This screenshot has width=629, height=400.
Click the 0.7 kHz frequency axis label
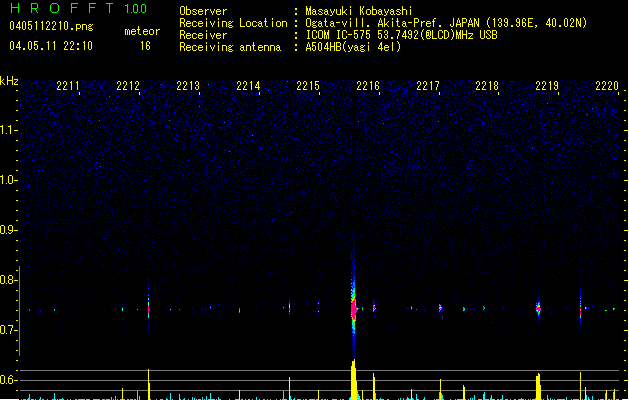click(x=8, y=330)
